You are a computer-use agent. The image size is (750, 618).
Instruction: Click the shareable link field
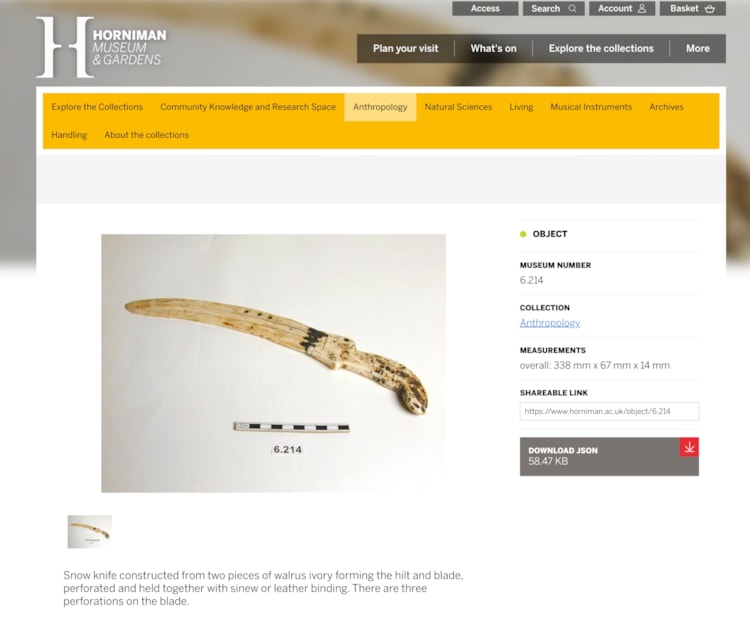tap(609, 411)
